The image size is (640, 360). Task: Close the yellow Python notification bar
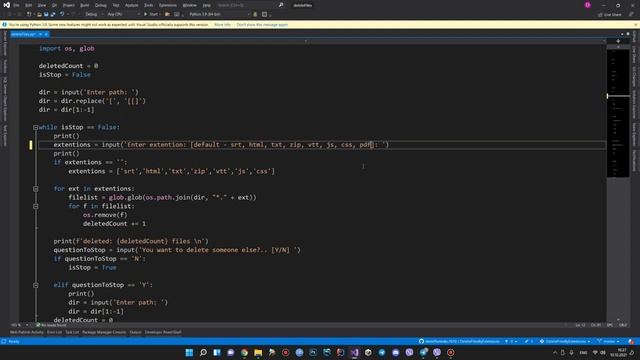pyautogui.click(x=636, y=25)
